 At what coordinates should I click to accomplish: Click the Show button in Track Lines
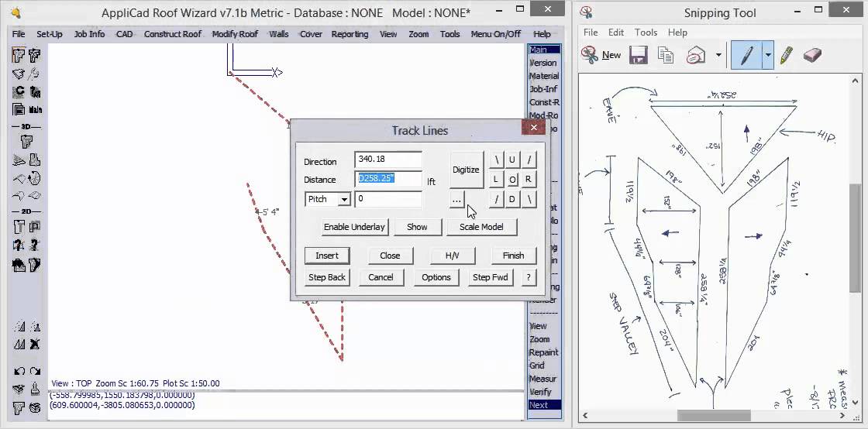(418, 227)
